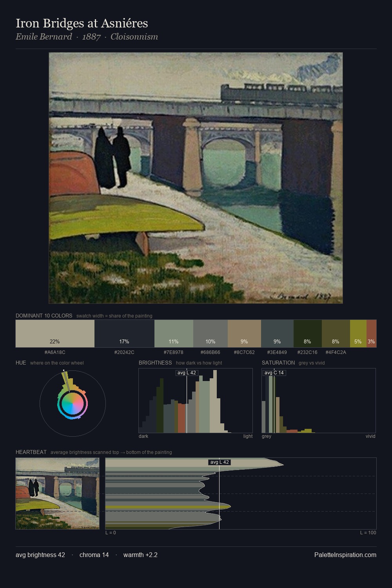Click the hex label #686B66
The image size is (392, 588).
pyautogui.click(x=211, y=352)
